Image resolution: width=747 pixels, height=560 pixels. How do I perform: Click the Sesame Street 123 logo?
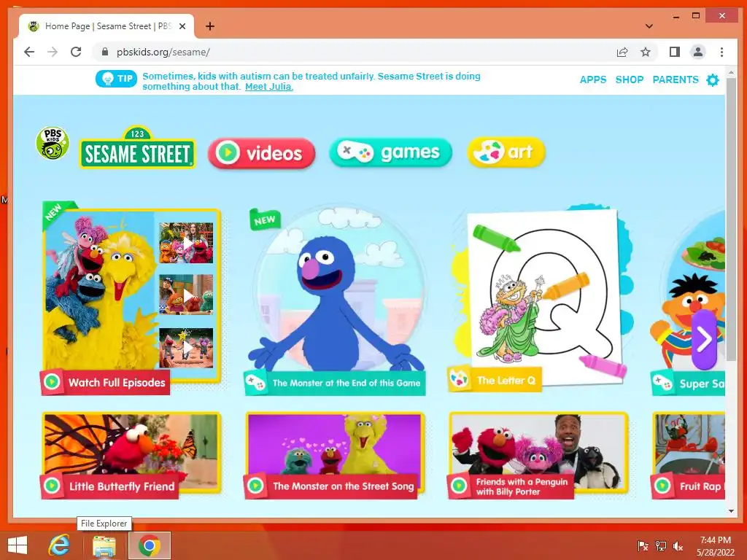(x=137, y=147)
